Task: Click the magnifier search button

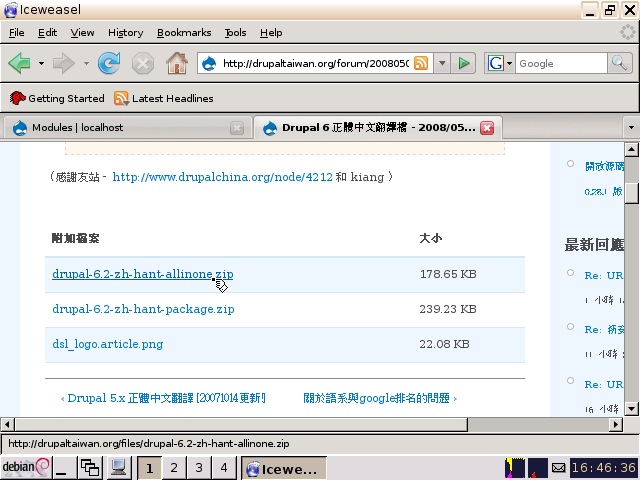Action: click(619, 63)
